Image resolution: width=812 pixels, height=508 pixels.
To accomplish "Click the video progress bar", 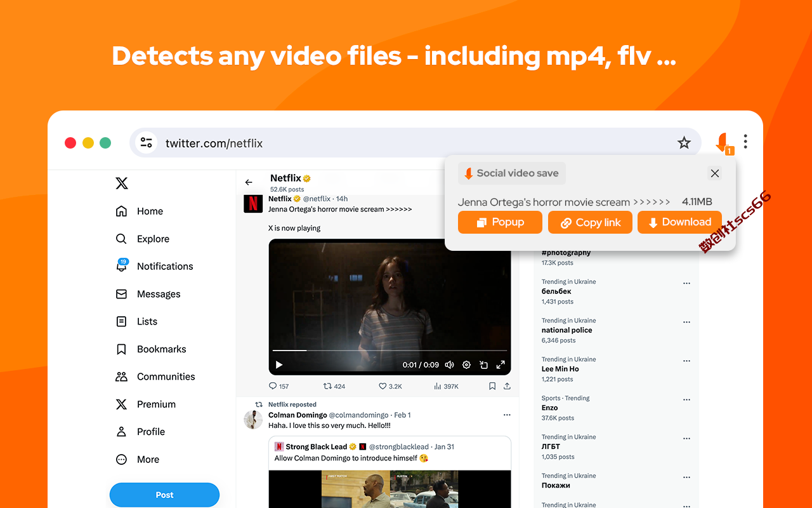I will 390,351.
